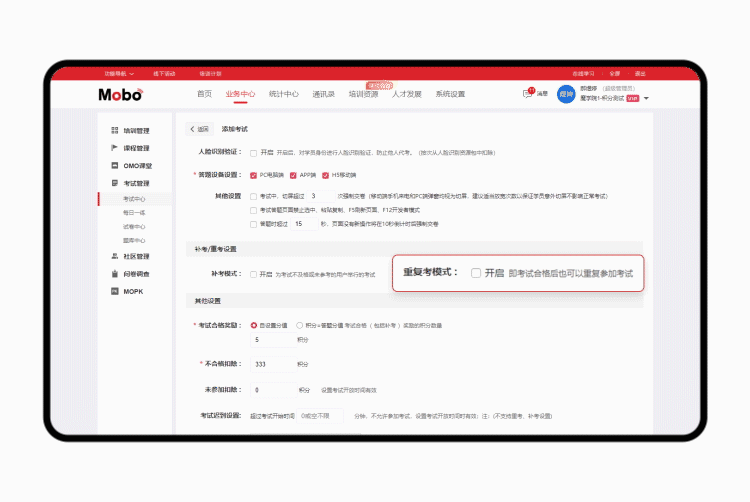Open the 培训管理 sidebar icon
The width and height of the screenshot is (750, 502).
(x=115, y=130)
